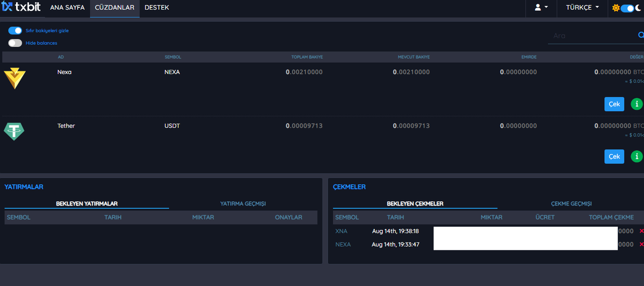Open Nexa info icon

(636, 104)
